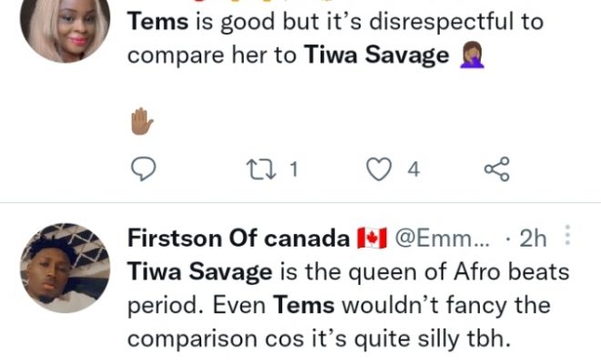The height and width of the screenshot is (364, 601).
Task: Open the Firstson Of canada display name
Action: (x=239, y=239)
